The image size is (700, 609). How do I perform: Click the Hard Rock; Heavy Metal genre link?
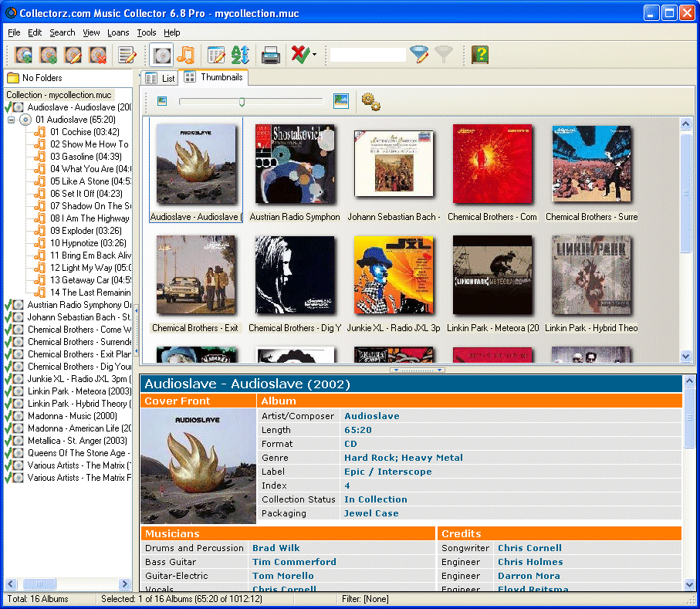403,458
